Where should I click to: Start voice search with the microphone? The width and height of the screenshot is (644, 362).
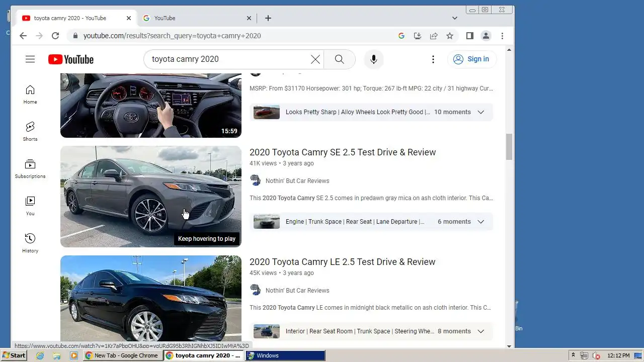point(374,59)
